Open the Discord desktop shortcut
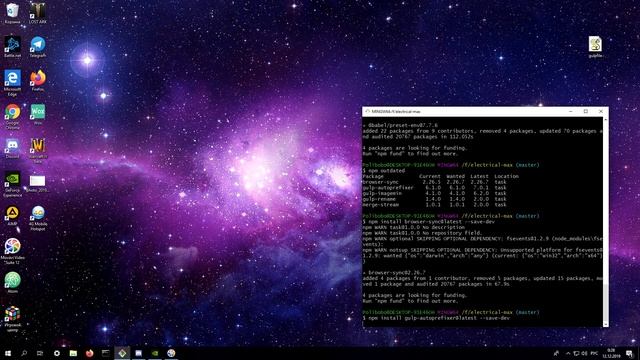640x360 pixels. (x=12, y=148)
